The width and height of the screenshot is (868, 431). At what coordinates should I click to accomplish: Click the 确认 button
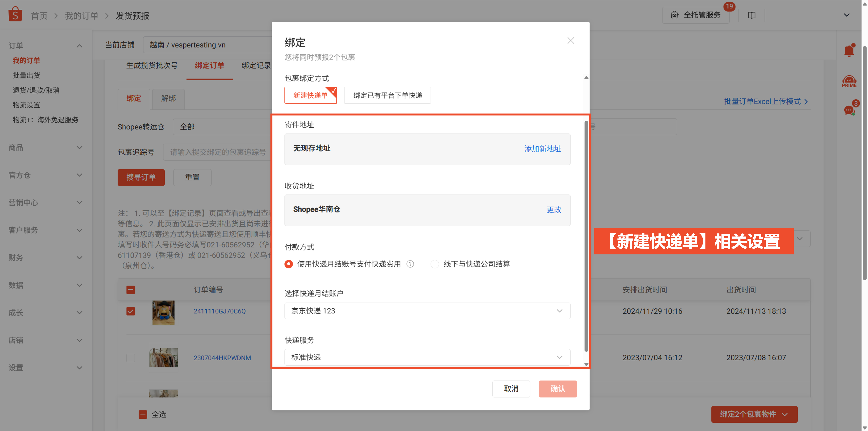point(558,389)
